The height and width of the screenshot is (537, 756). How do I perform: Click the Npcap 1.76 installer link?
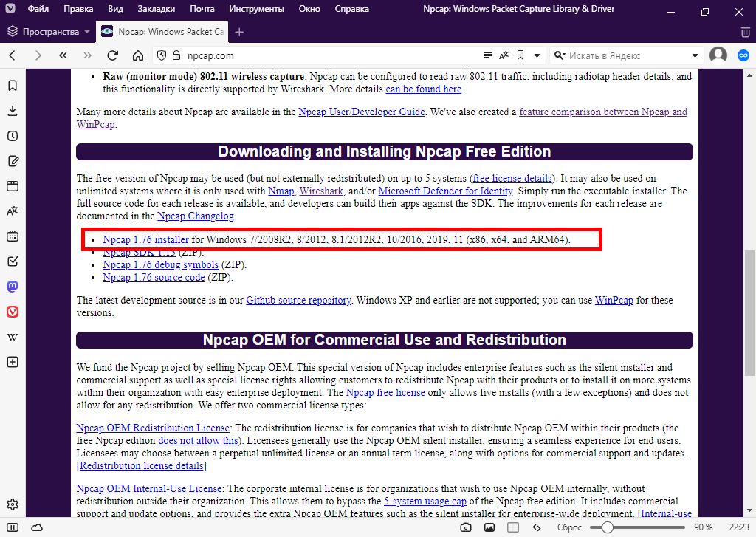[145, 240]
